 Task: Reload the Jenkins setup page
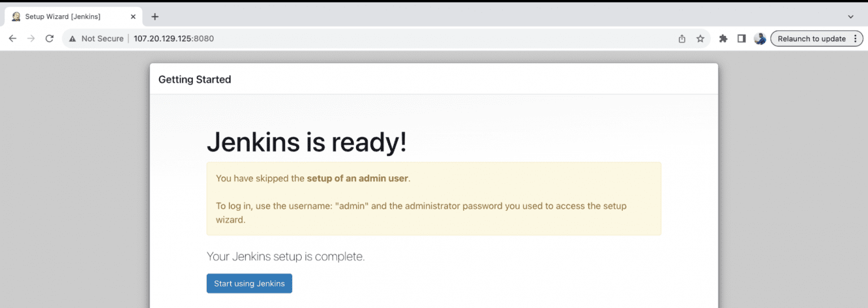[50, 38]
